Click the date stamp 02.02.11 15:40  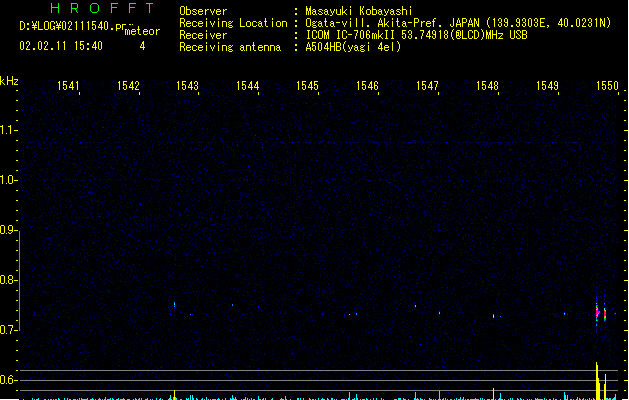coord(61,46)
